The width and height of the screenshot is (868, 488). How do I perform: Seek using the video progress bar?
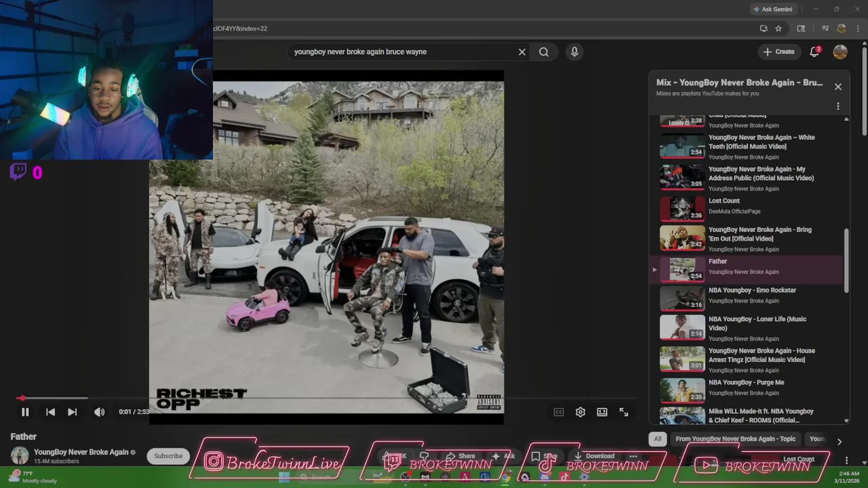click(x=325, y=398)
